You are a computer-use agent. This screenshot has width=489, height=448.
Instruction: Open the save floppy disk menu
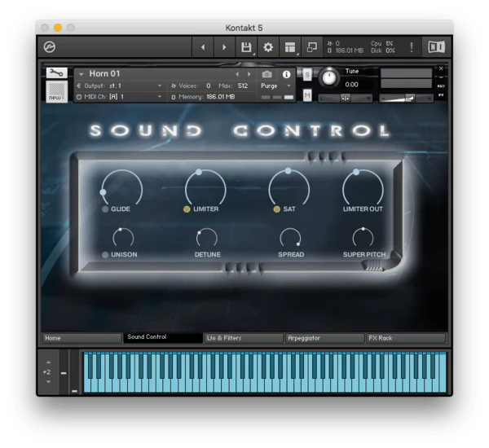246,47
